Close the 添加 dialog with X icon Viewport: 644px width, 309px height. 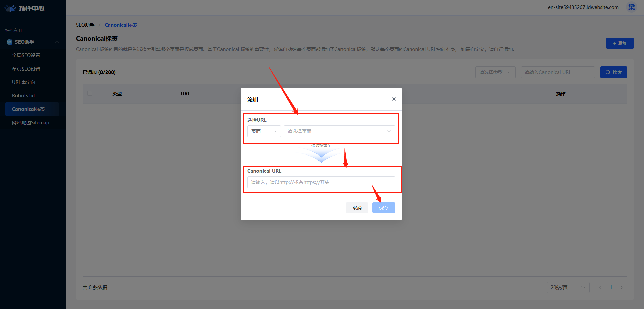(x=394, y=99)
